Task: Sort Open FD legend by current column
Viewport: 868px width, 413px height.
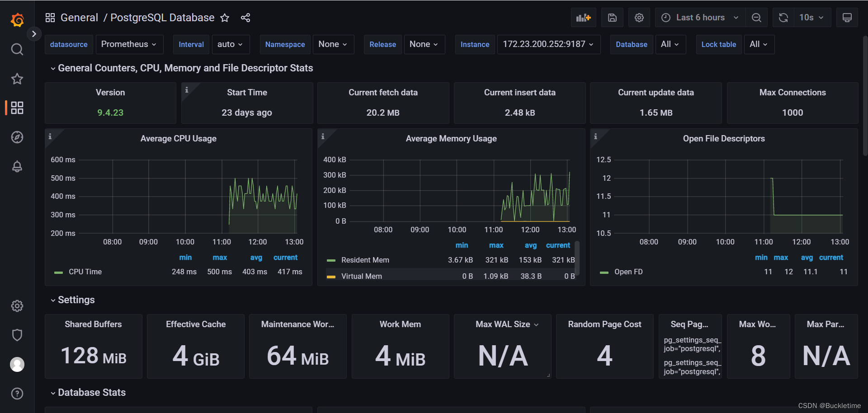Action: click(831, 257)
